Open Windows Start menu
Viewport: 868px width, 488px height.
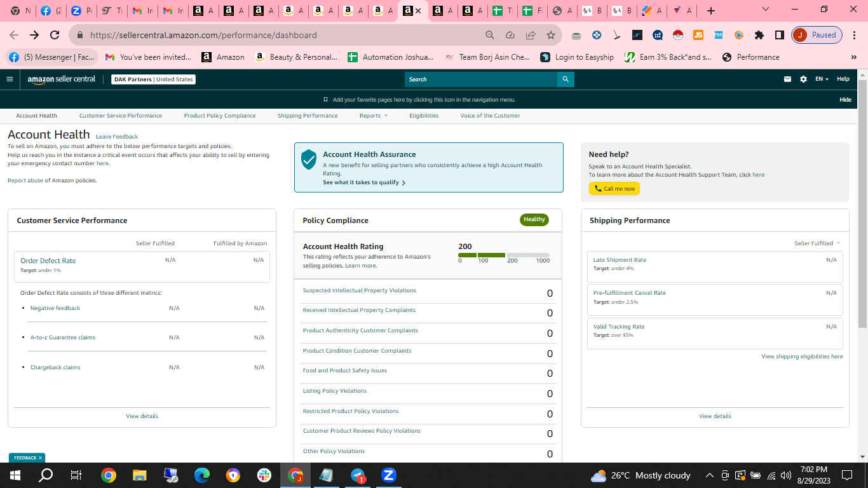click(15, 475)
